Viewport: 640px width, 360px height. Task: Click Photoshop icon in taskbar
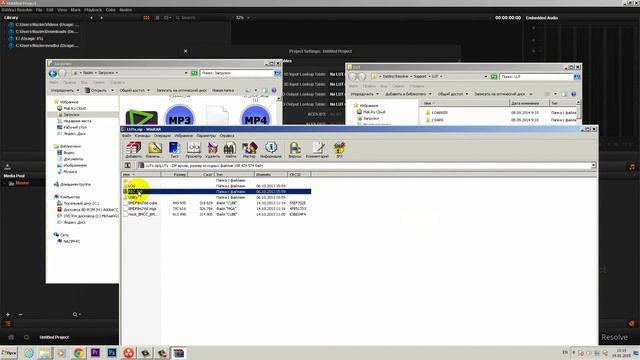click(112, 353)
